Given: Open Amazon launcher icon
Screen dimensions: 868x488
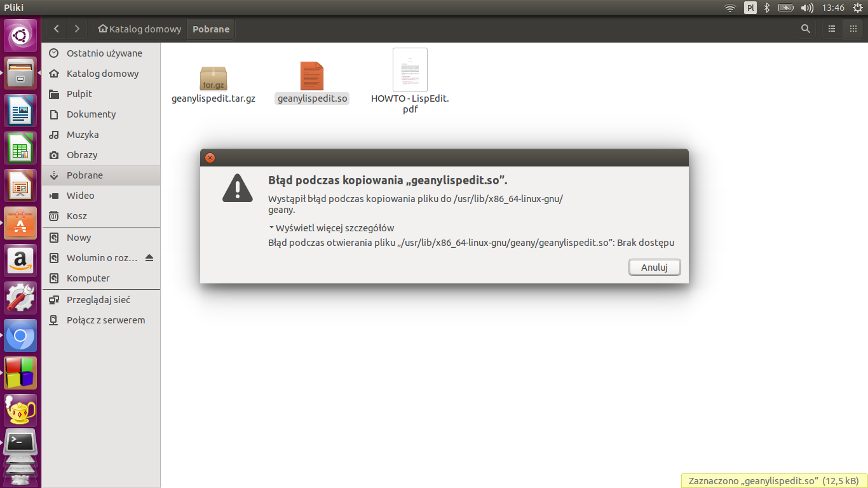Looking at the screenshot, I should [20, 261].
